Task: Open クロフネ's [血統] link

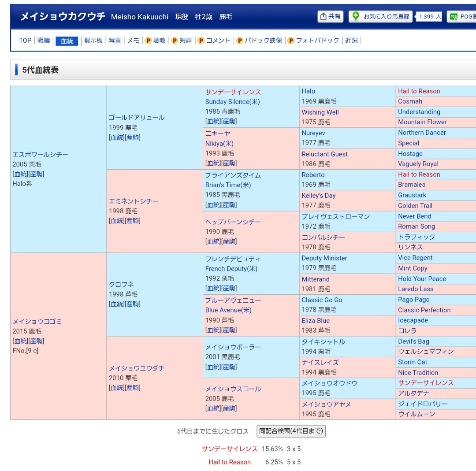Action: point(117,304)
